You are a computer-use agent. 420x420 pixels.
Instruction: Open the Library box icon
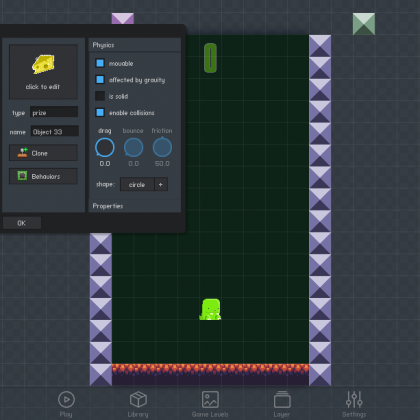coord(138,404)
